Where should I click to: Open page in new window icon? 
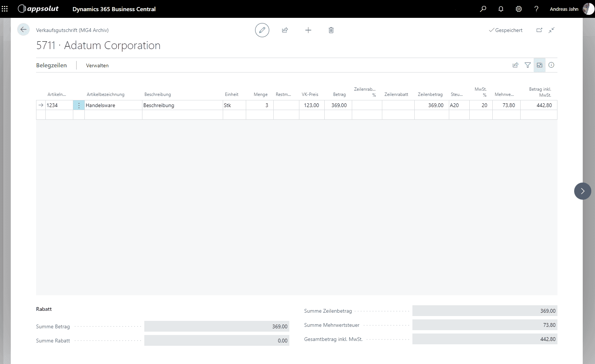pyautogui.click(x=539, y=30)
